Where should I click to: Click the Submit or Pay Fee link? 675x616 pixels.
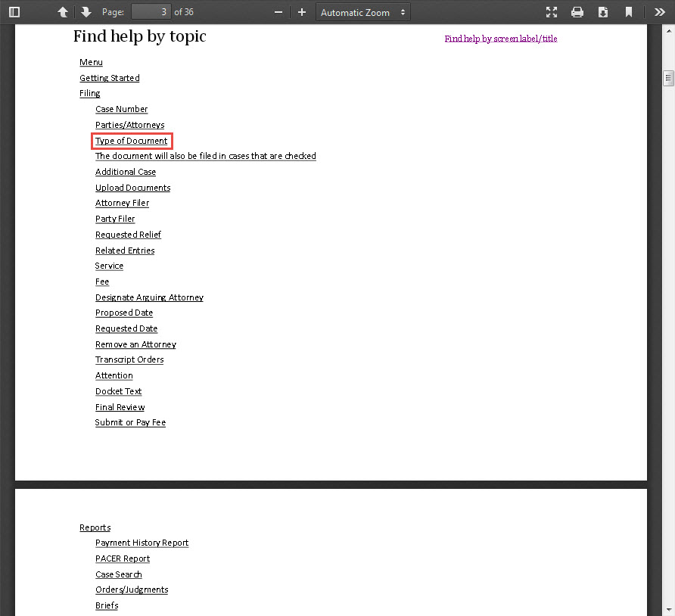(130, 422)
